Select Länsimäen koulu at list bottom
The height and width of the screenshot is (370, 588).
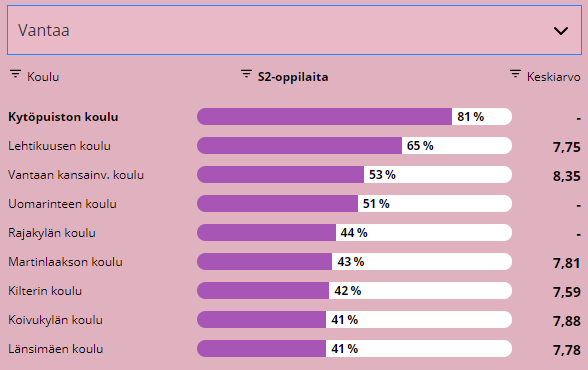coord(56,349)
